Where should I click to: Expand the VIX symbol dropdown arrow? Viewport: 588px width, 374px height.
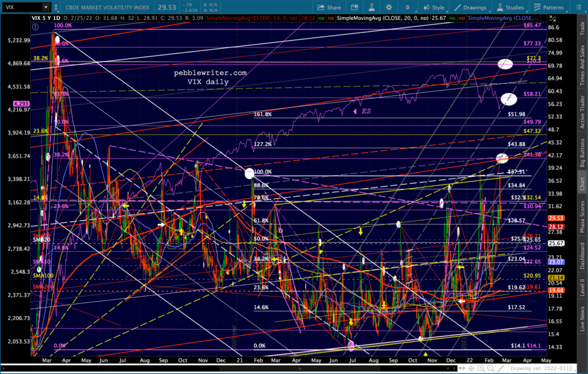(46, 7)
